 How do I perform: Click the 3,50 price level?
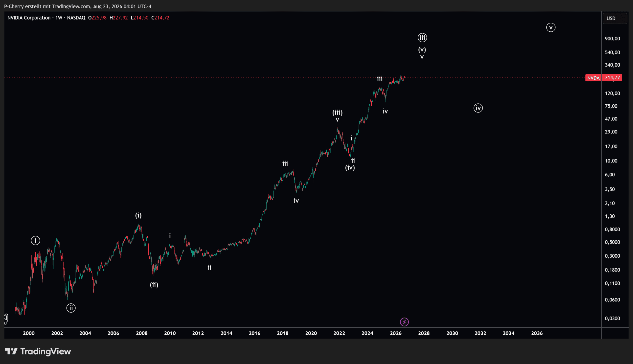[610, 189]
